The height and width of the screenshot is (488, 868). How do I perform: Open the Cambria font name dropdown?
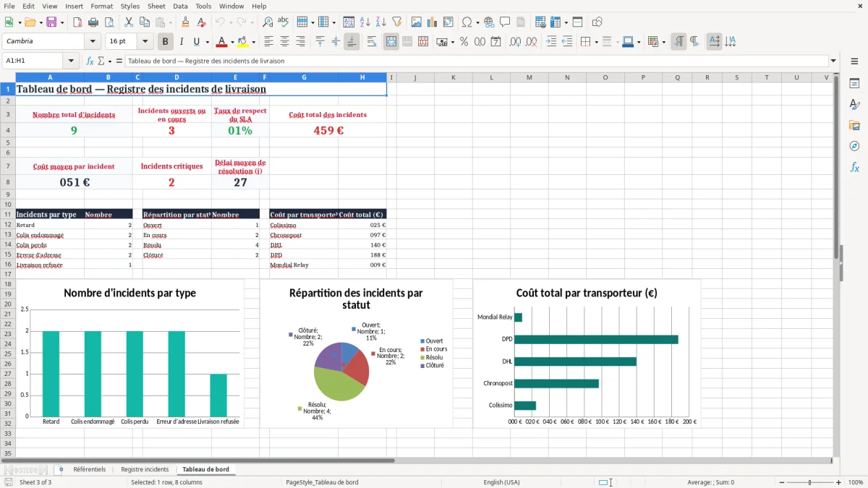(93, 42)
